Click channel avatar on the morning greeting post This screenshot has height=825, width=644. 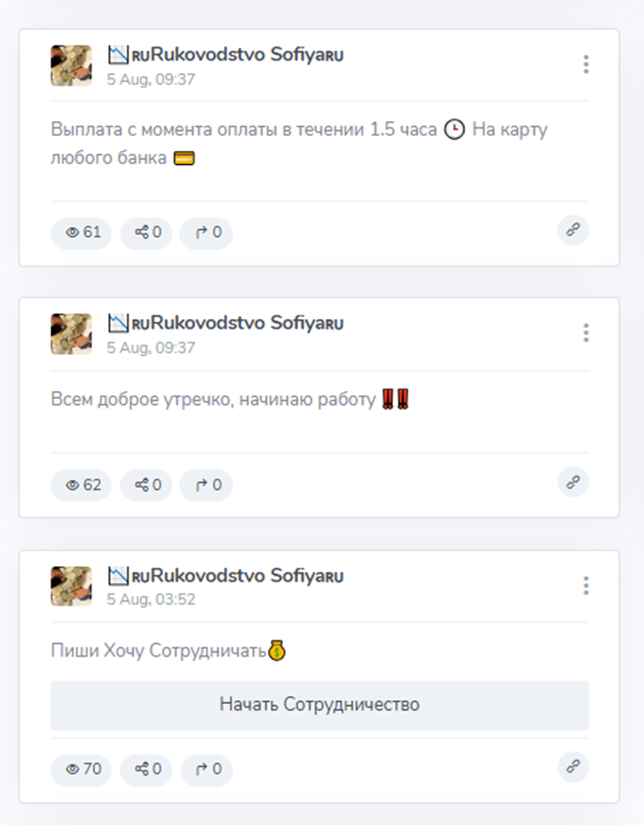click(x=71, y=334)
